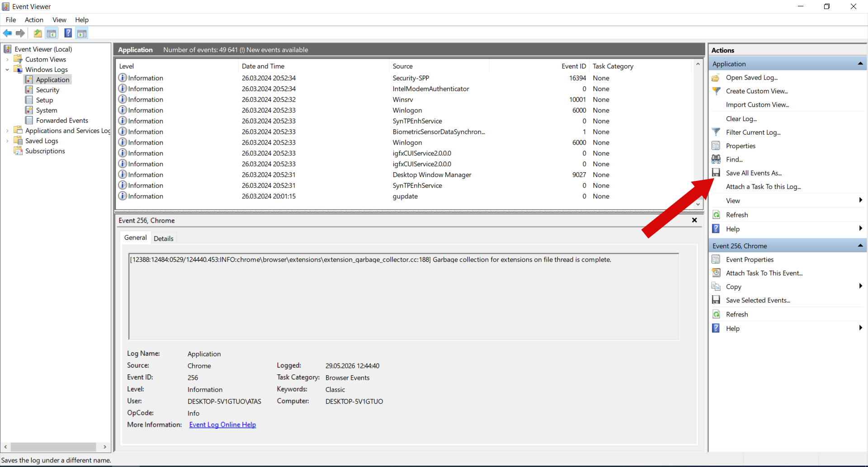Click the blue Help toolbar icon
The width and height of the screenshot is (868, 467).
(68, 33)
